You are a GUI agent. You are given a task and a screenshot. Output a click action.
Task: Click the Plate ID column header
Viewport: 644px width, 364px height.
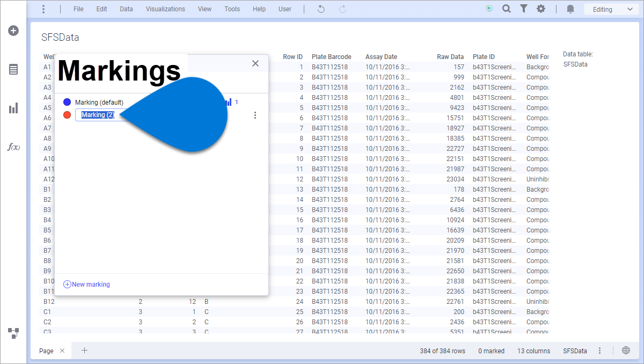tap(484, 57)
